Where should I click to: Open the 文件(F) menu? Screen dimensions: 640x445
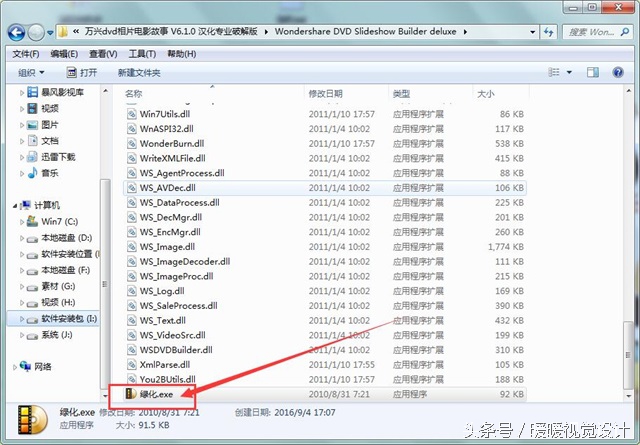[26, 54]
